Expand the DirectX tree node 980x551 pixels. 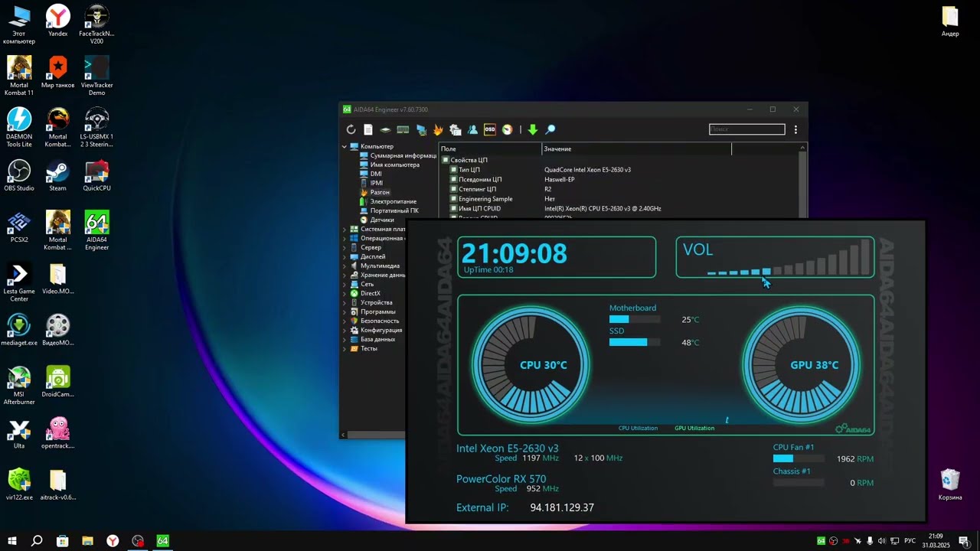click(x=345, y=293)
